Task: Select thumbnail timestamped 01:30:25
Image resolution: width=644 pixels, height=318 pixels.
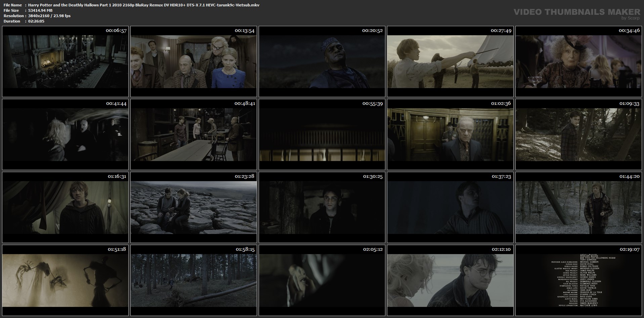Action: [x=322, y=207]
